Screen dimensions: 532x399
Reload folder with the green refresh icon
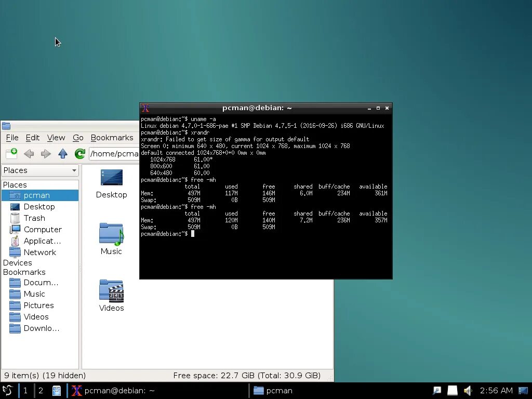[80, 154]
